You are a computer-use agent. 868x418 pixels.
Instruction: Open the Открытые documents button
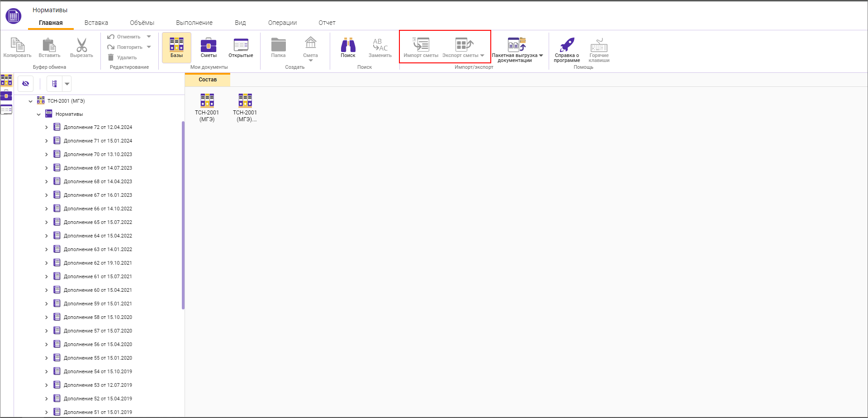[x=241, y=47]
